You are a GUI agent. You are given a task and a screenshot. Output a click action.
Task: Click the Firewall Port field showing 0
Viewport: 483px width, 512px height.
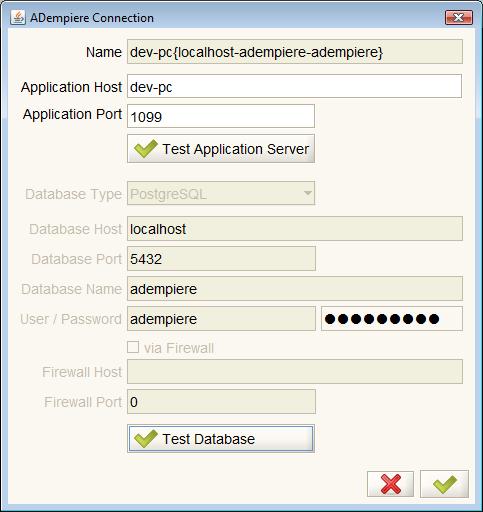[x=221, y=402]
